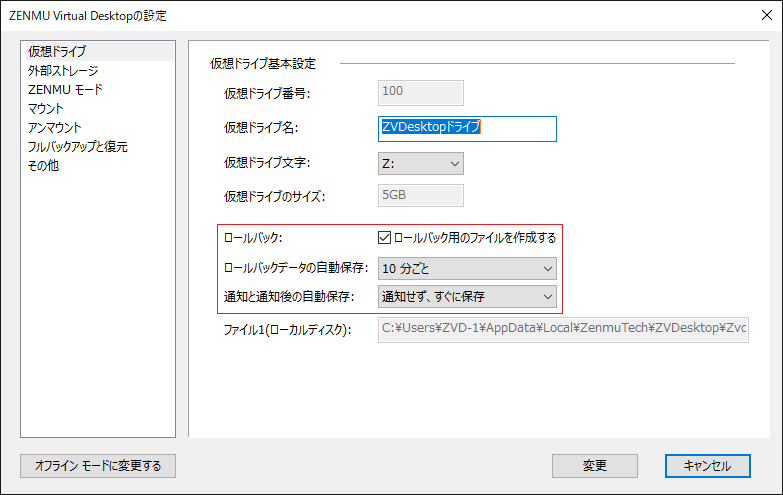Open the ZENMU モード settings page
The width and height of the screenshot is (783, 495).
(x=65, y=89)
